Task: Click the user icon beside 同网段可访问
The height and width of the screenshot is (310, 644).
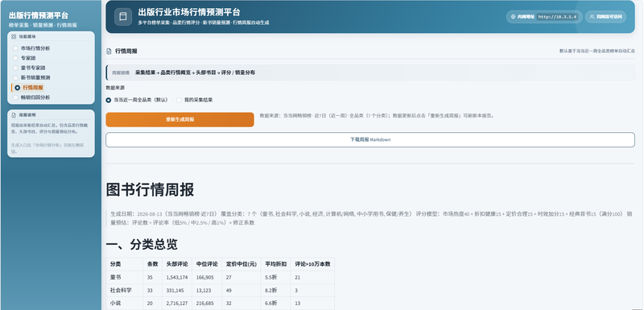Action: coord(592,17)
